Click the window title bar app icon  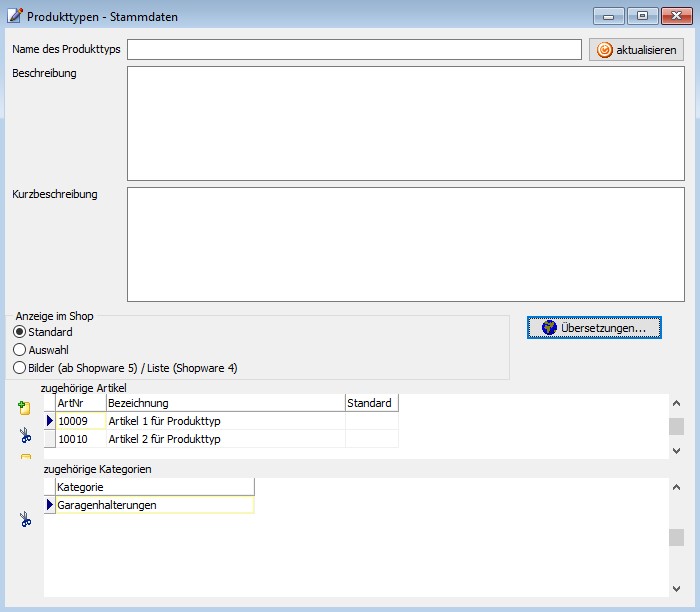pyautogui.click(x=15, y=15)
